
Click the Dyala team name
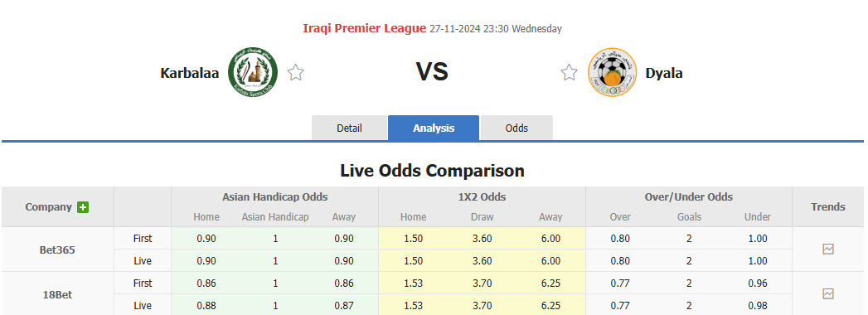point(664,72)
